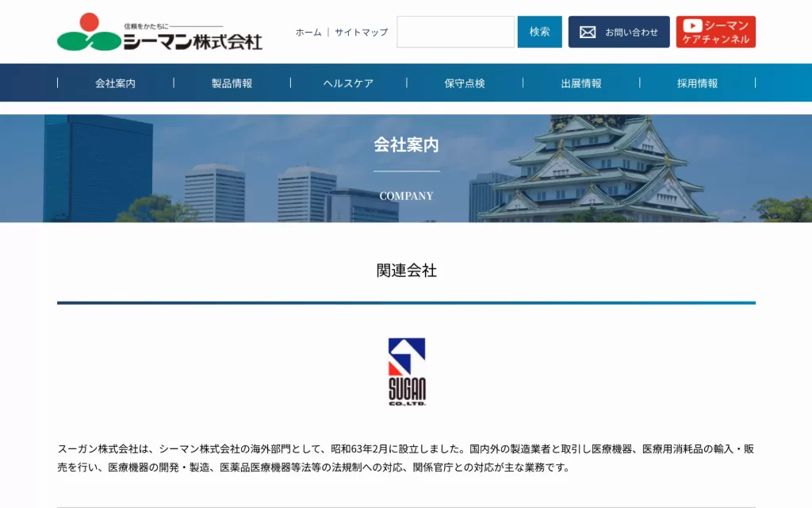Open the 採用情報 navigation item

tap(697, 83)
